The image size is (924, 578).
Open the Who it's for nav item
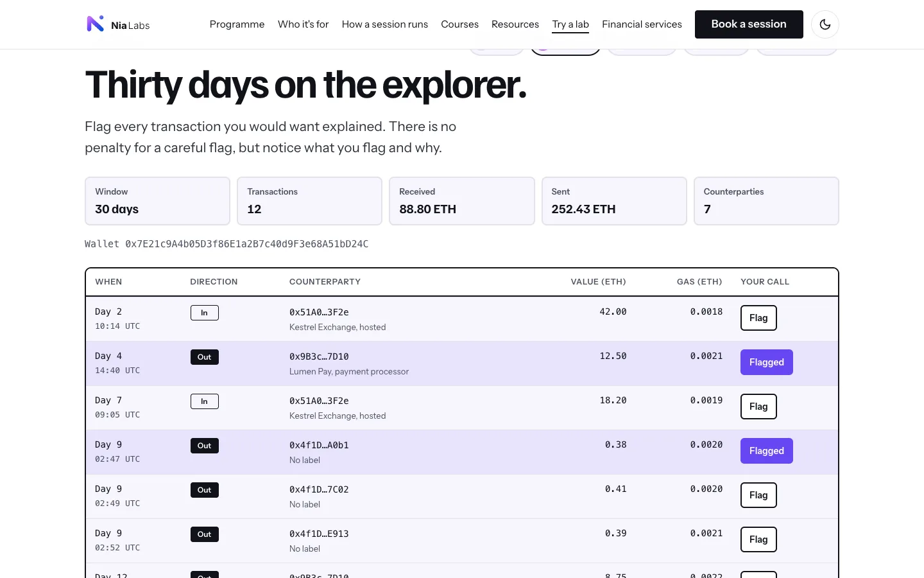pos(303,24)
